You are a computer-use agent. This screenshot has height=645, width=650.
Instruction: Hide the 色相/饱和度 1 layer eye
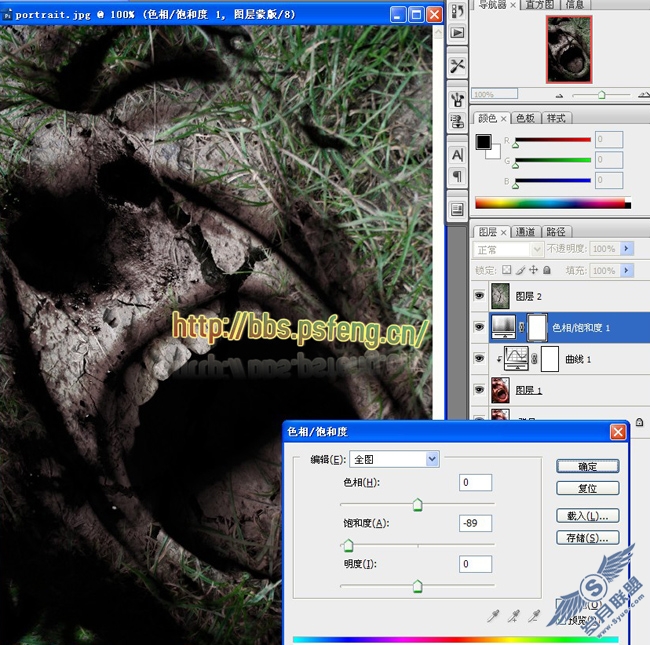[x=479, y=327]
